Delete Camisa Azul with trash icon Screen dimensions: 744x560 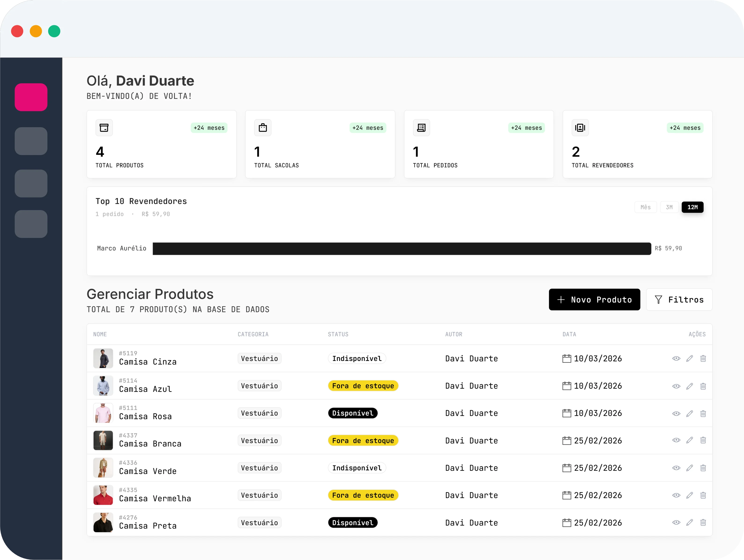point(703,386)
